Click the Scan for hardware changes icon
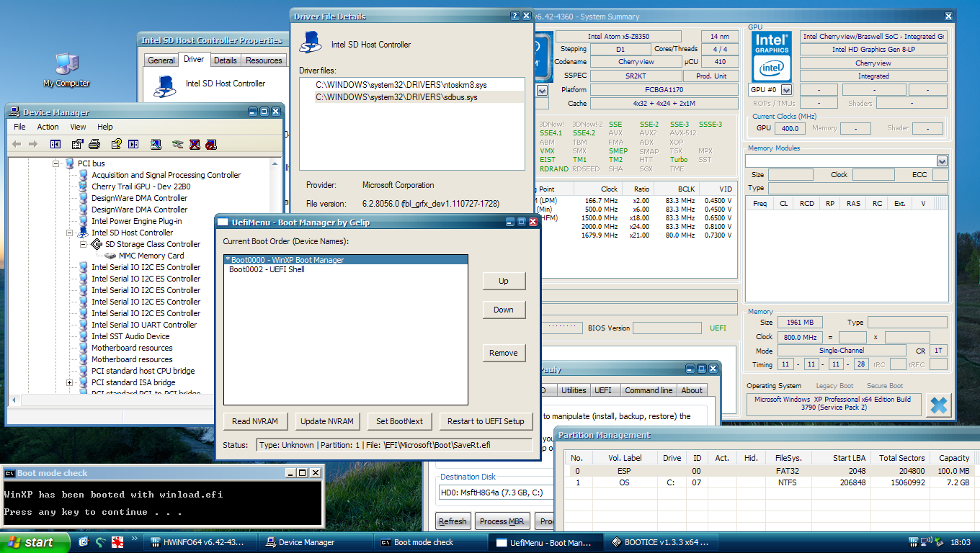The image size is (980, 553). pyautogui.click(x=156, y=144)
